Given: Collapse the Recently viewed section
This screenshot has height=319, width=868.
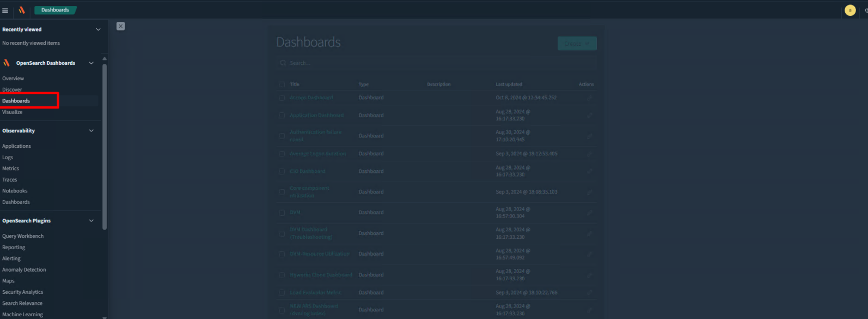Looking at the screenshot, I should pos(98,29).
